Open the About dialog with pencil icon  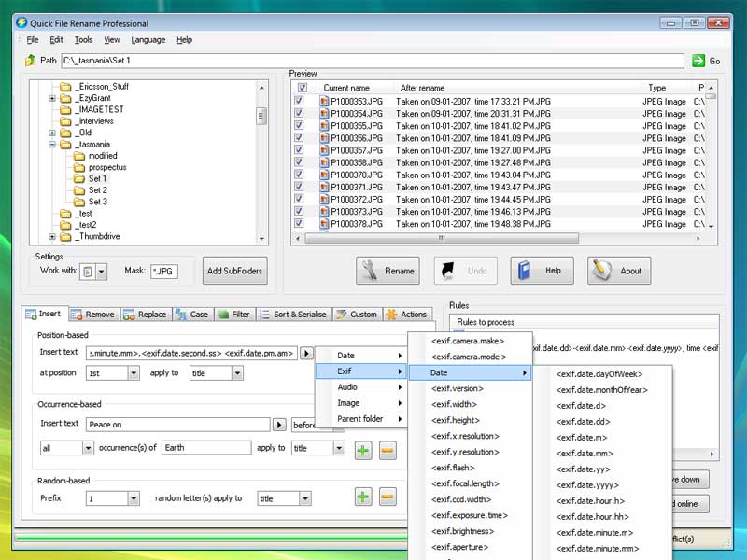(618, 271)
